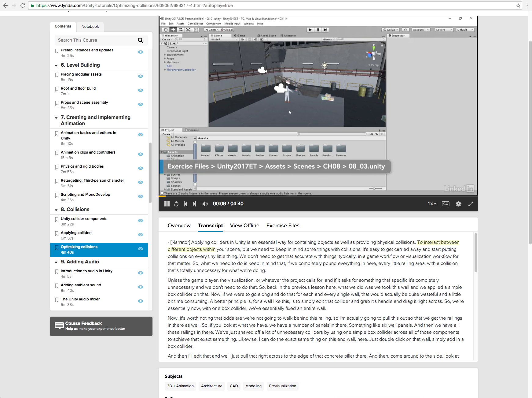Skip to previous video

click(x=185, y=204)
